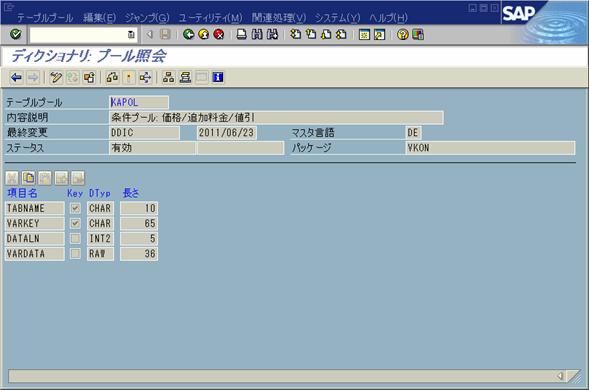Click the RAW data type cell
This screenshot has width=589, height=390.
point(100,254)
